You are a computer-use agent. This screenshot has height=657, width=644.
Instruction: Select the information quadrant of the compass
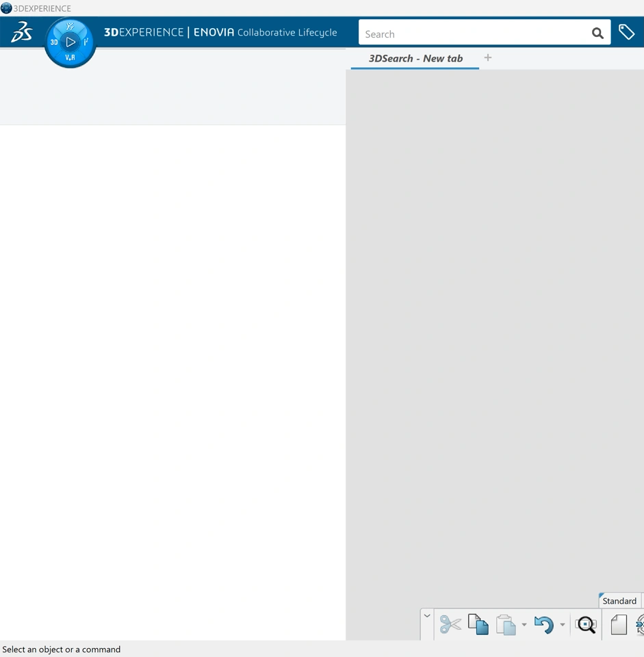(86, 42)
